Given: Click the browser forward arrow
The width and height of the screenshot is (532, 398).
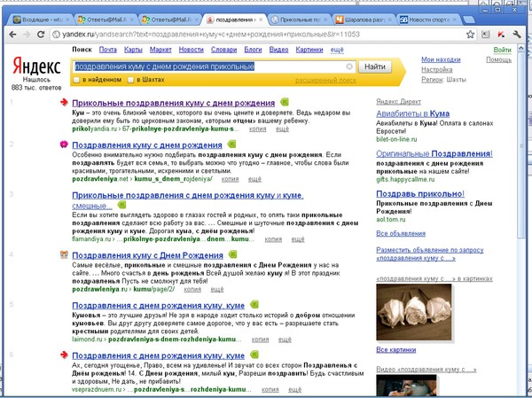Looking at the screenshot, I should 27,35.
